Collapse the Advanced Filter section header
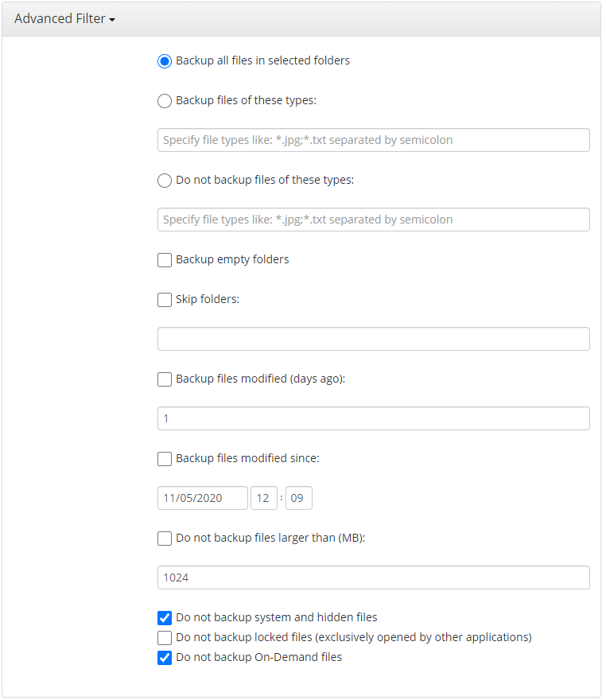The height and width of the screenshot is (700, 606). 64,19
